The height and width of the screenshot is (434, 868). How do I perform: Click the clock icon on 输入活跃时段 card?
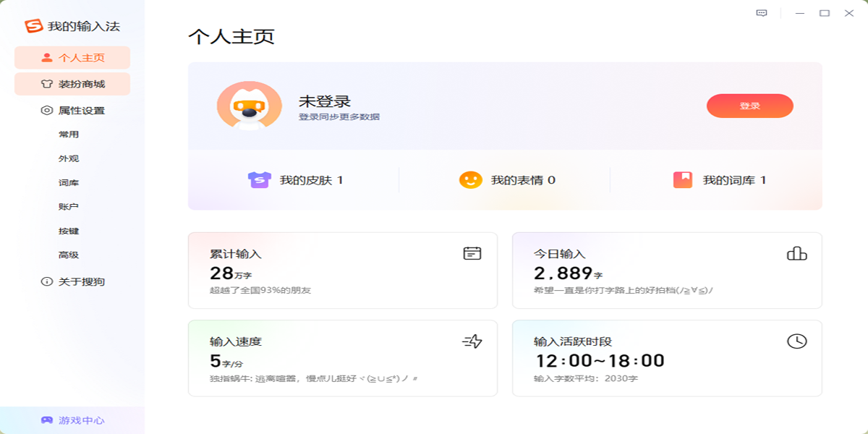point(796,341)
